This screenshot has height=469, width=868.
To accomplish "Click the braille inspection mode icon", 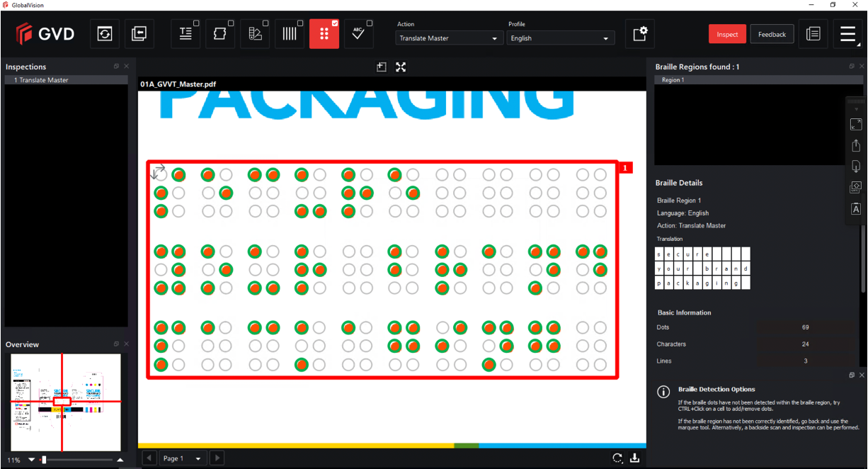I will click(324, 34).
